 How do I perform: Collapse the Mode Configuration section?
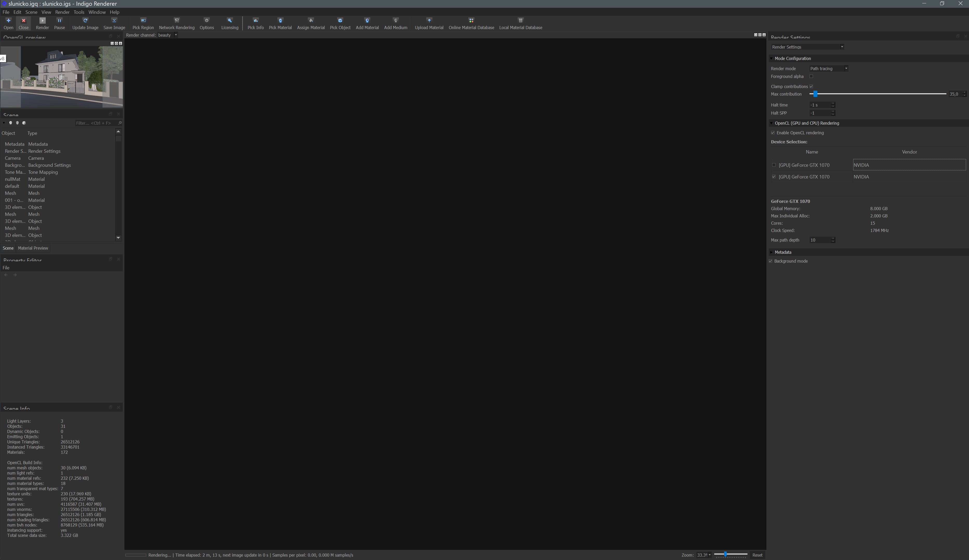[x=771, y=58]
